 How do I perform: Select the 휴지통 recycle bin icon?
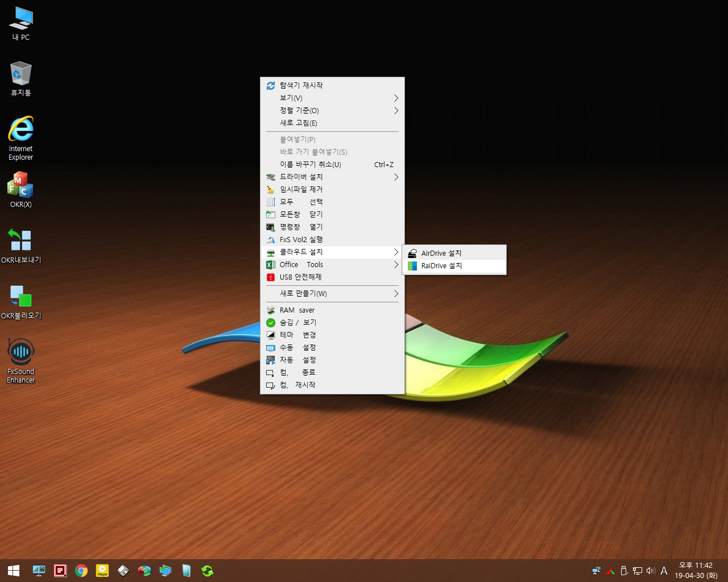point(21,79)
